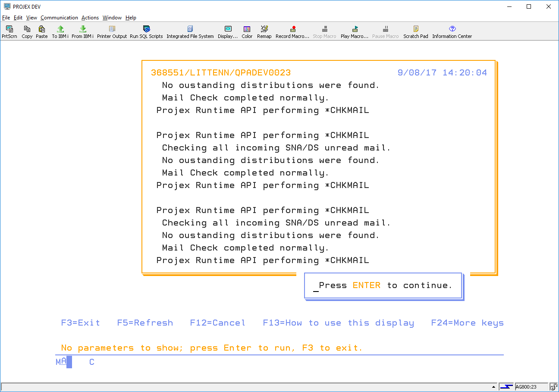Click the PrtScrn toolbar icon
Image resolution: width=559 pixels, height=392 pixels.
9,32
